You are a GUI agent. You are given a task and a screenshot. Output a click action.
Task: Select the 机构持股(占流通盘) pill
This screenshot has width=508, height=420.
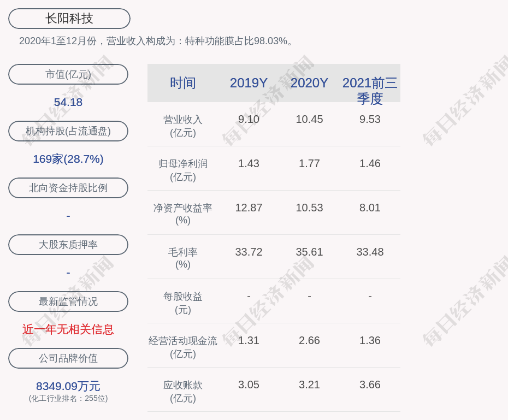pyautogui.click(x=68, y=131)
